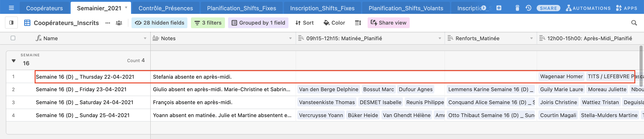Open Automations panel
Image resolution: width=644 pixels, height=139 pixels.
coord(588,8)
